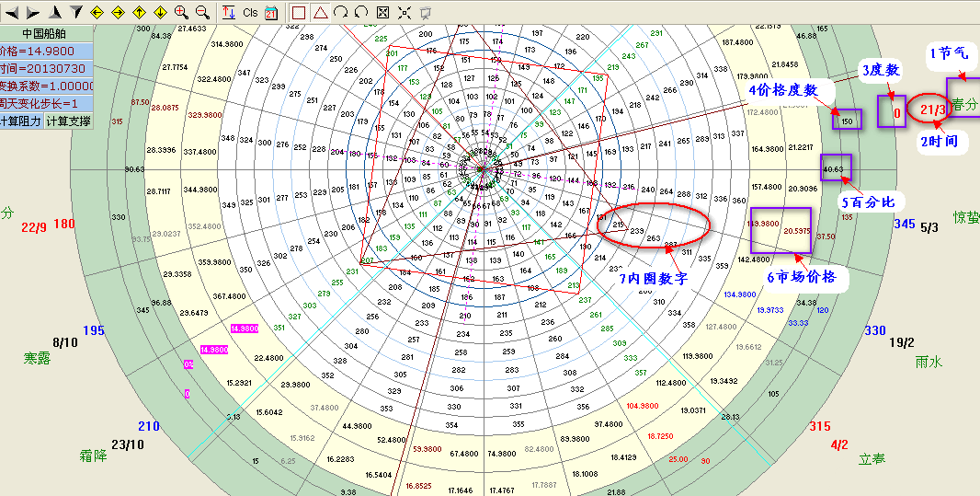Click the zoom out magnifier icon
The height and width of the screenshot is (496, 980).
pos(202,12)
